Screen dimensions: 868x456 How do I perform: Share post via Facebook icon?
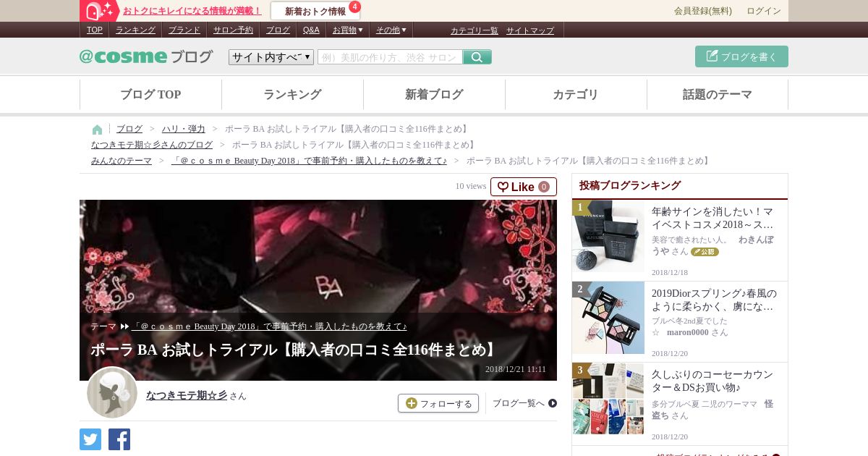[x=119, y=439]
